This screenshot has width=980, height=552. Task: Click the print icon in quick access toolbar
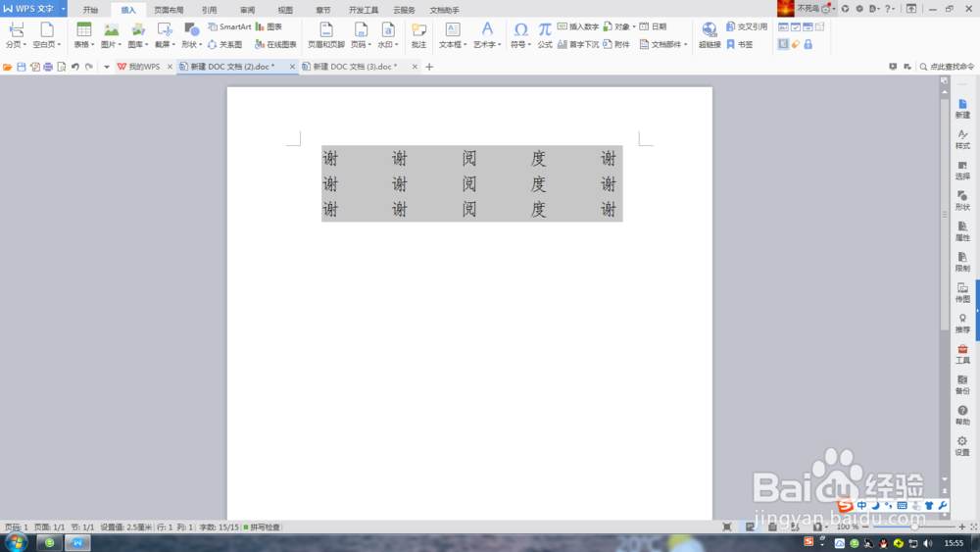[48, 67]
